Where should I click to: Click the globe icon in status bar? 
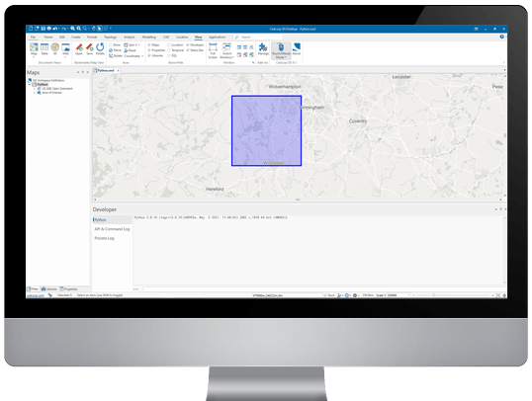pyautogui.click(x=347, y=295)
